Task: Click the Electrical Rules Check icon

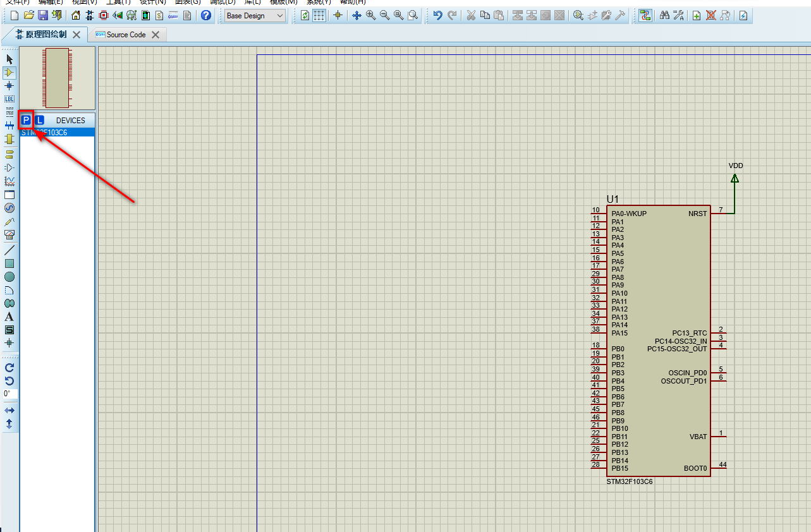Action: (x=743, y=15)
